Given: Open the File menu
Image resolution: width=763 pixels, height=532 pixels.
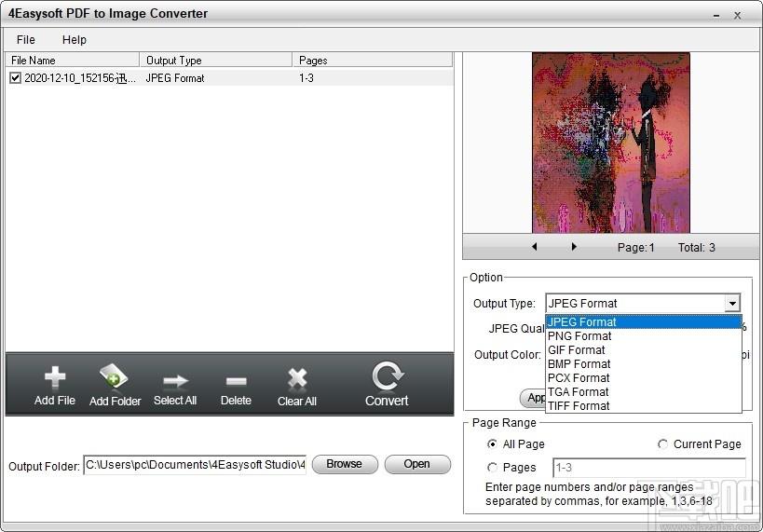Looking at the screenshot, I should [x=26, y=40].
